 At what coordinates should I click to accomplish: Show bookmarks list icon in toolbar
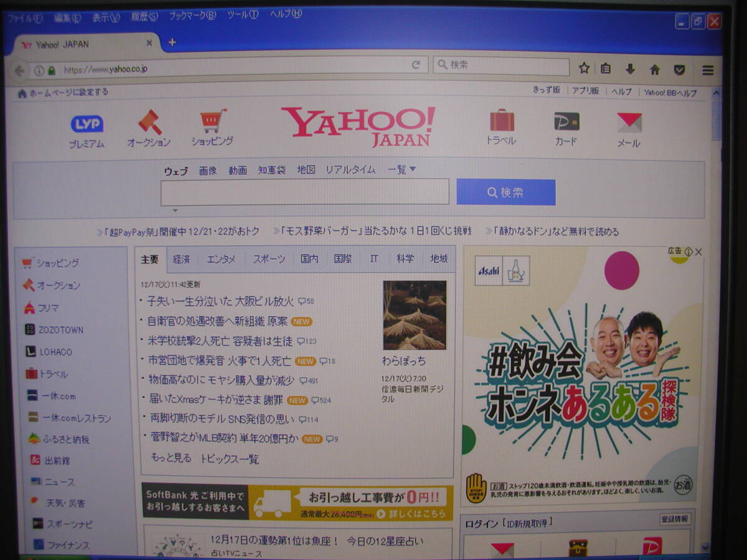(x=606, y=69)
